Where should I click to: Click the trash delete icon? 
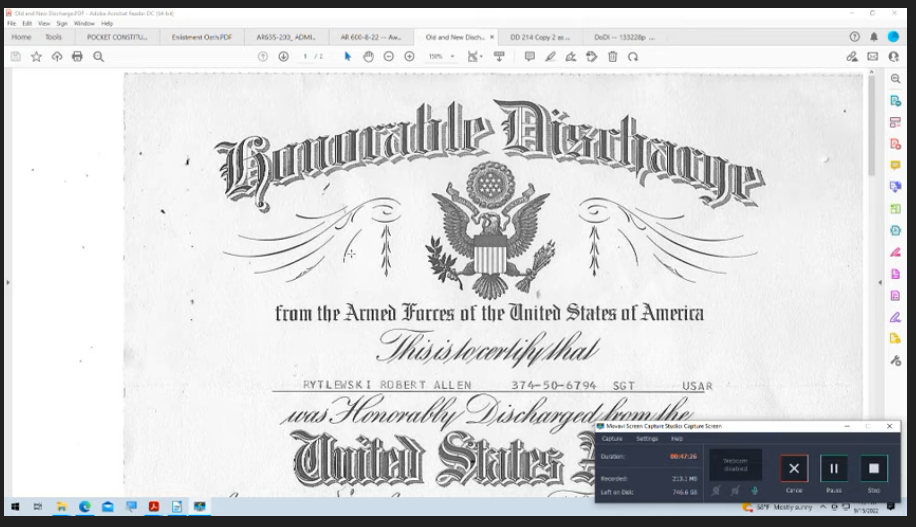[x=612, y=57]
